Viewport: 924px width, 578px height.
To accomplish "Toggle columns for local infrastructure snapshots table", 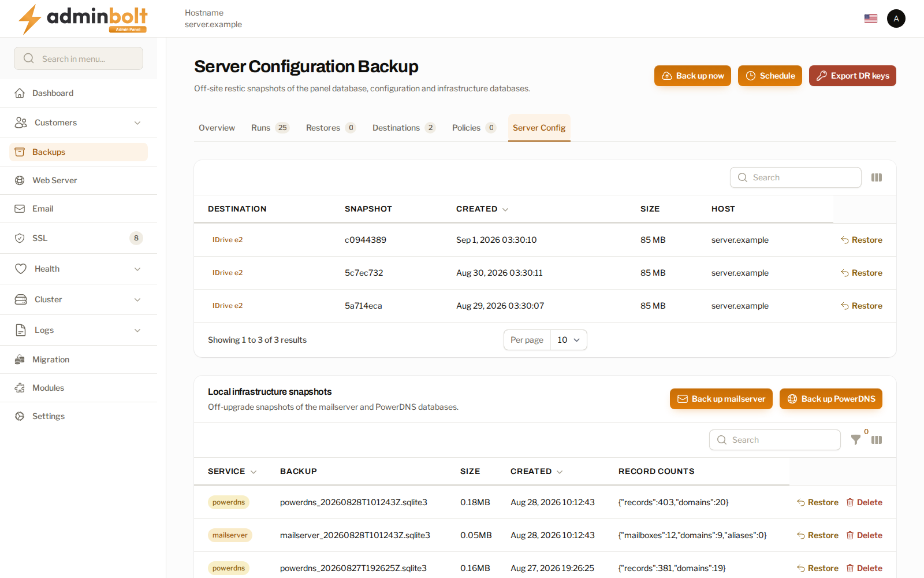I will [877, 440].
